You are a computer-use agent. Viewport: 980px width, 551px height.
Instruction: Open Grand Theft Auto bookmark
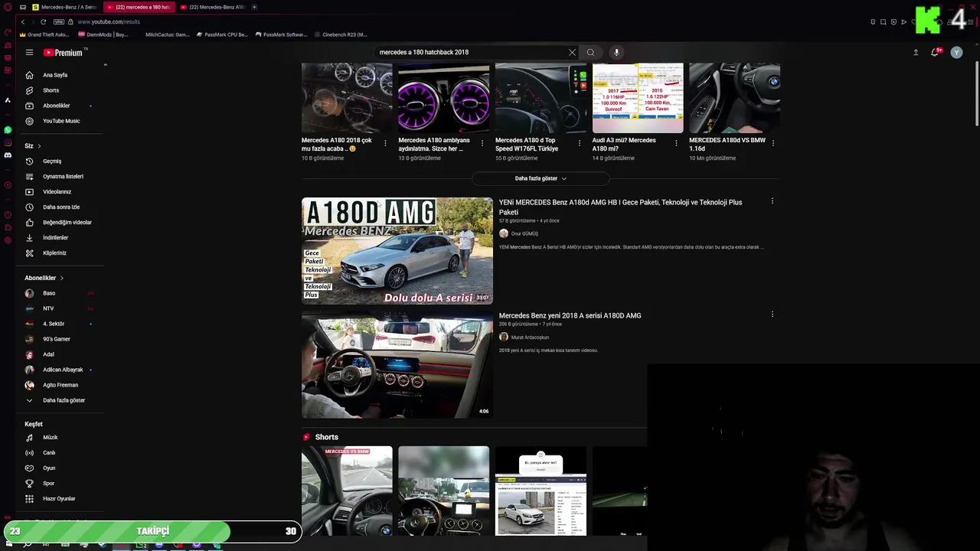(x=44, y=34)
